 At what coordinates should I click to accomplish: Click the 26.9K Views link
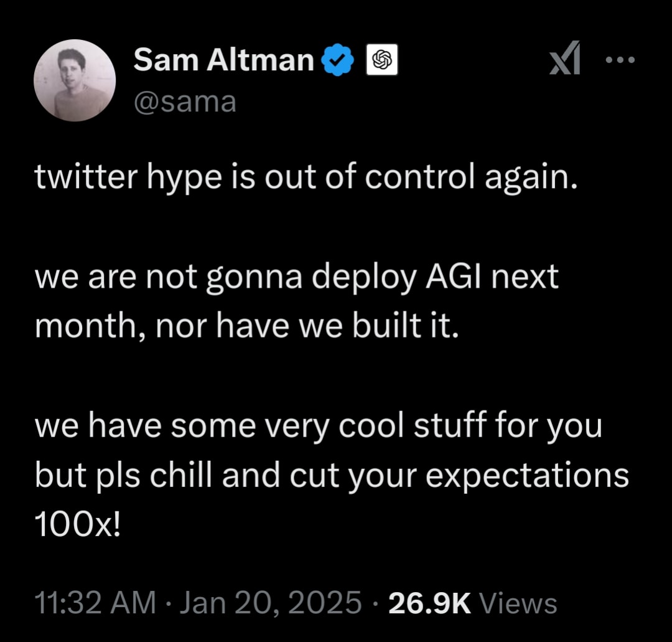[x=473, y=602]
